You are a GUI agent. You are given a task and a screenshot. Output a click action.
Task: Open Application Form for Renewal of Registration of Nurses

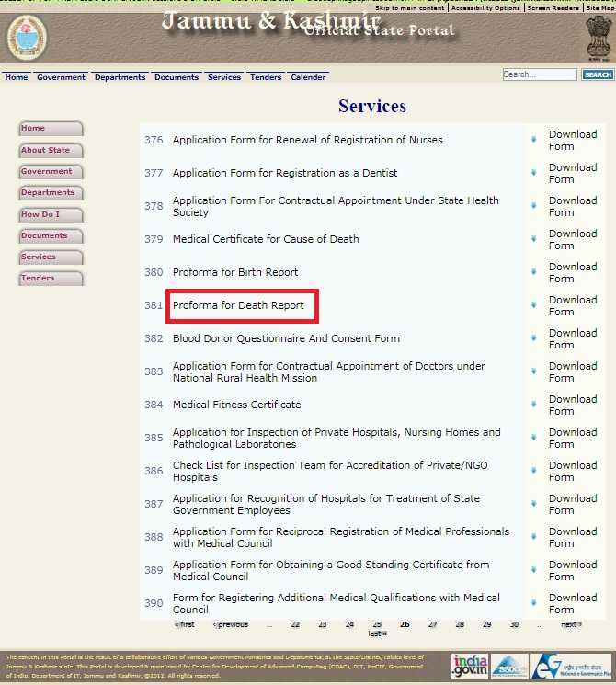coord(307,140)
